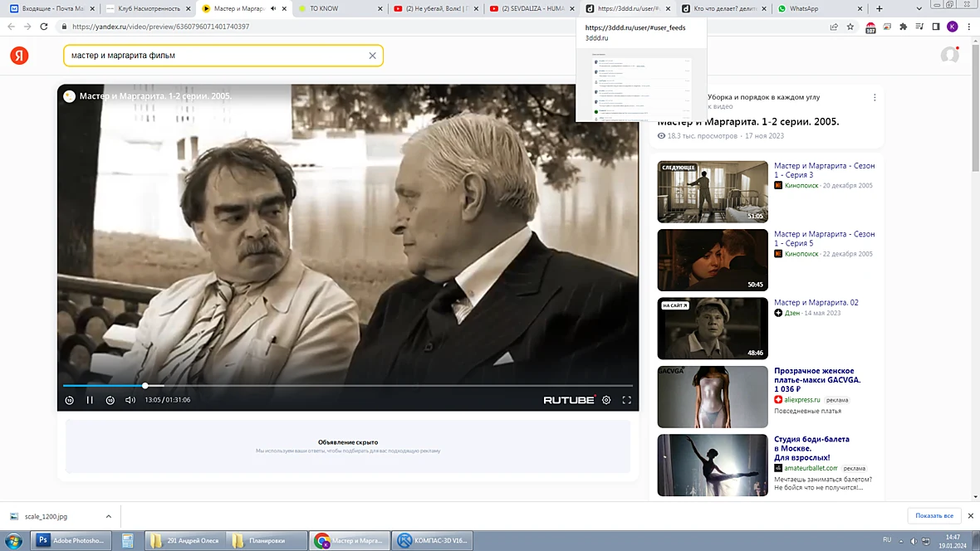
Task: Click the RUTUBE logo in the player
Action: click(x=570, y=400)
